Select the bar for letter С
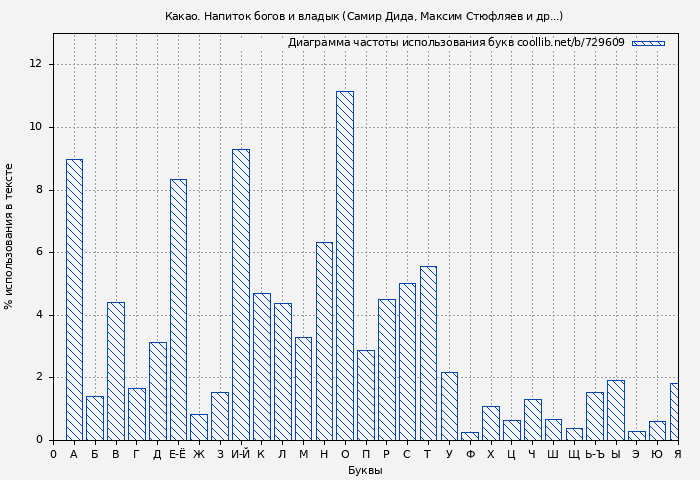Screen dimensions: 700x480 click(x=407, y=362)
